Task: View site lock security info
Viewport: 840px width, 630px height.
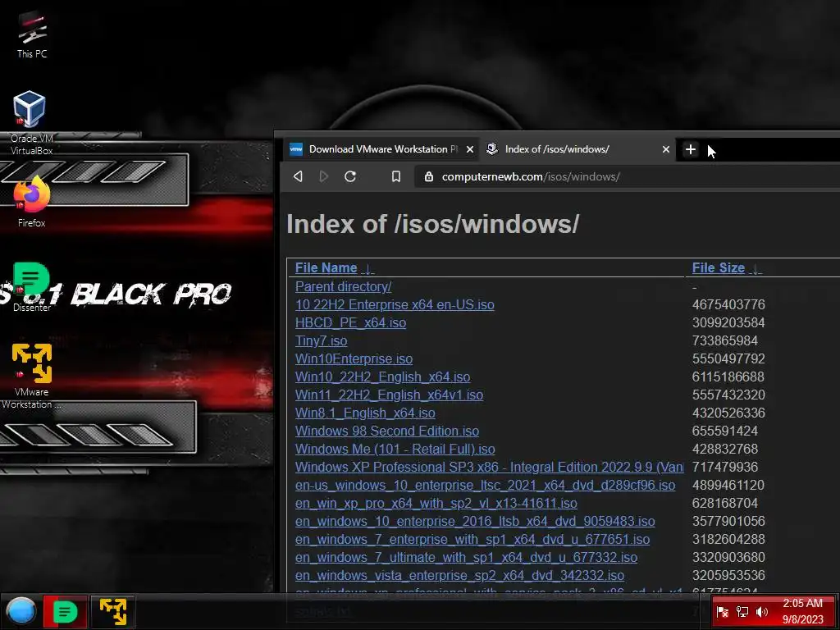Action: [x=428, y=176]
